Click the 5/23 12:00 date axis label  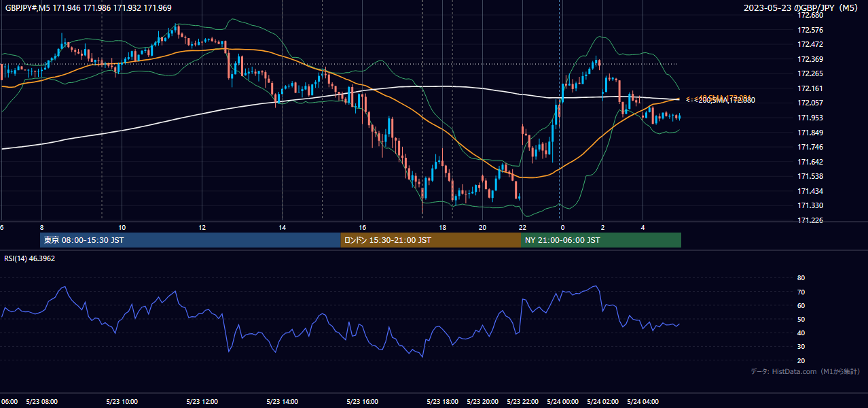(x=202, y=401)
